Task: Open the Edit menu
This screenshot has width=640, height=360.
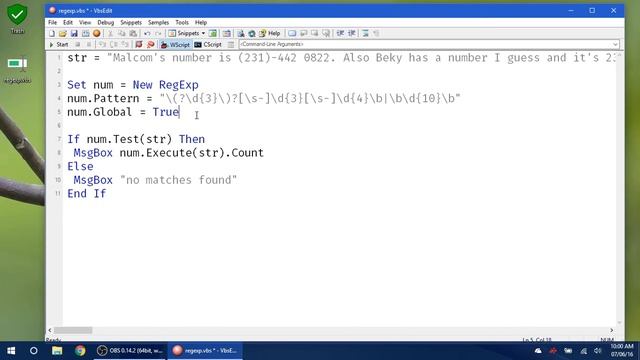Action: point(68,22)
